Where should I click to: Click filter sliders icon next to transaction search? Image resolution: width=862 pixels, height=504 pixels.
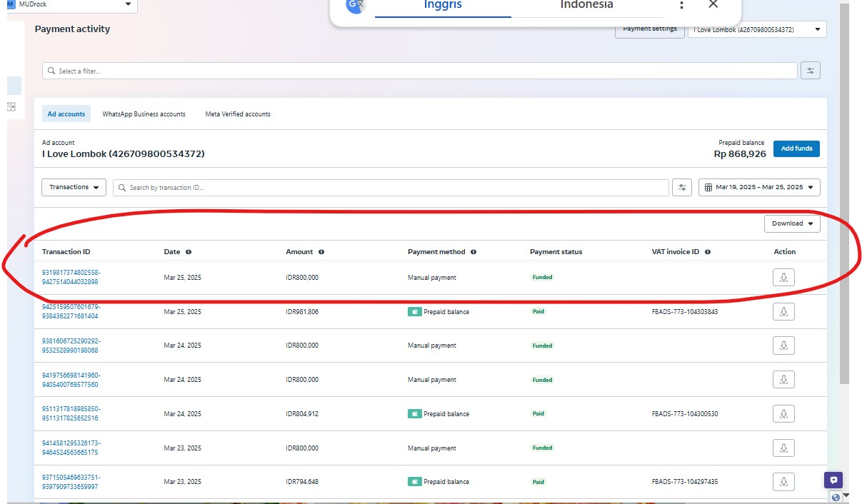[x=682, y=187]
